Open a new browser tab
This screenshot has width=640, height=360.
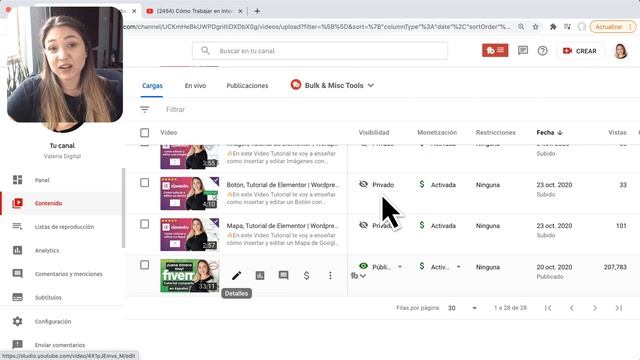[257, 11]
